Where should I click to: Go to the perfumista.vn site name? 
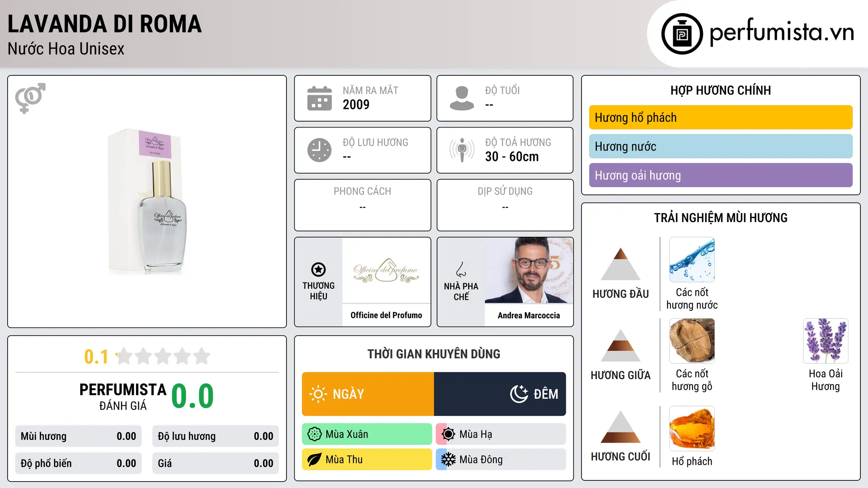pos(782,33)
